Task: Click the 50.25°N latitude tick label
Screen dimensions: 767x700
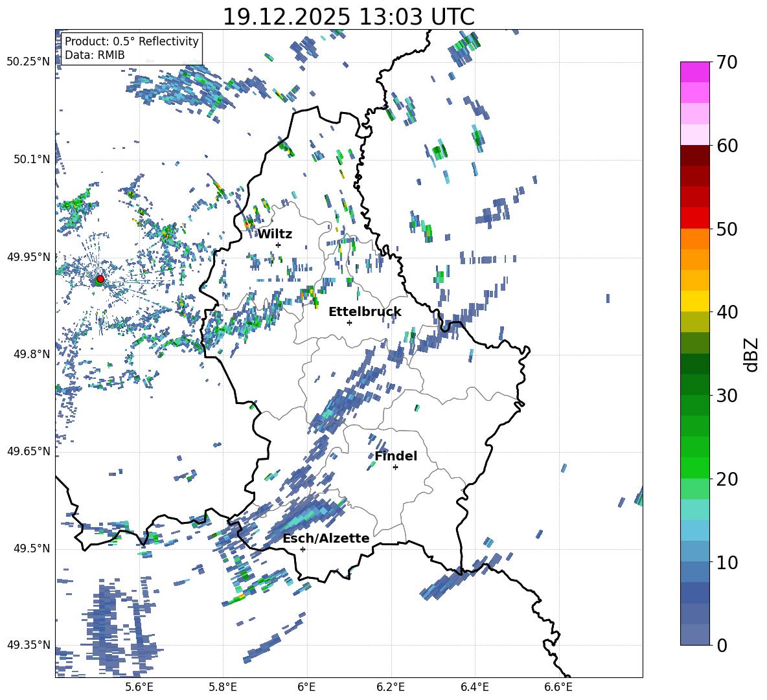Action: pyautogui.click(x=28, y=62)
